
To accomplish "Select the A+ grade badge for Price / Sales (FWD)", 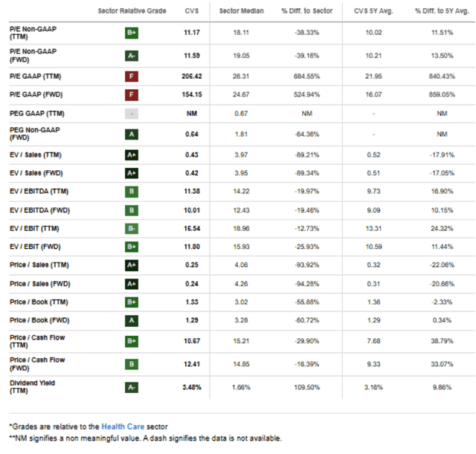I will (x=132, y=282).
